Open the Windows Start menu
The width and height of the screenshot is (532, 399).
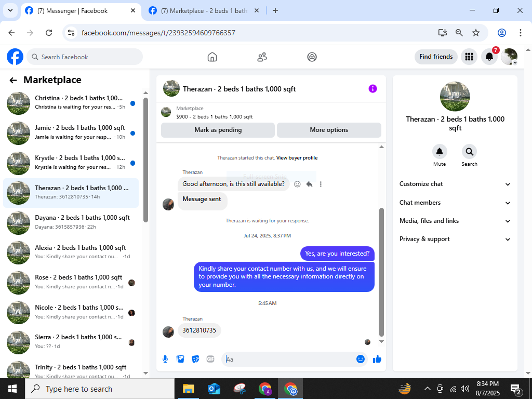click(x=12, y=389)
